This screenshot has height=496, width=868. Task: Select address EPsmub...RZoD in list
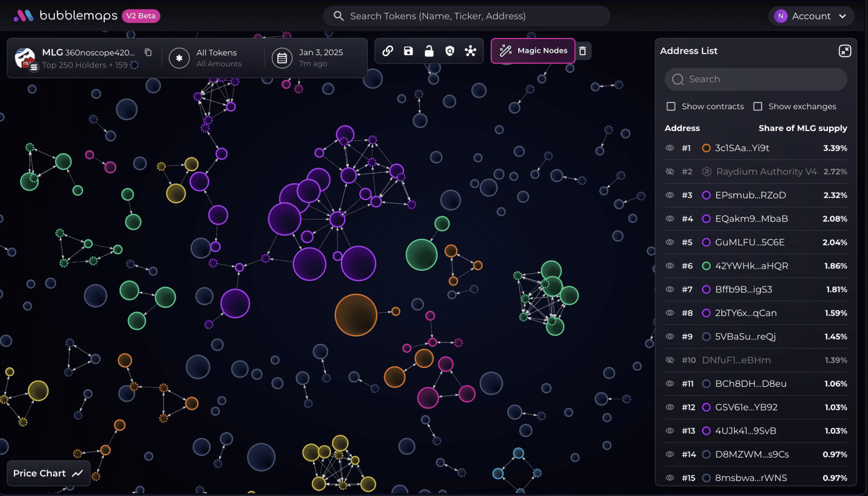(x=750, y=195)
